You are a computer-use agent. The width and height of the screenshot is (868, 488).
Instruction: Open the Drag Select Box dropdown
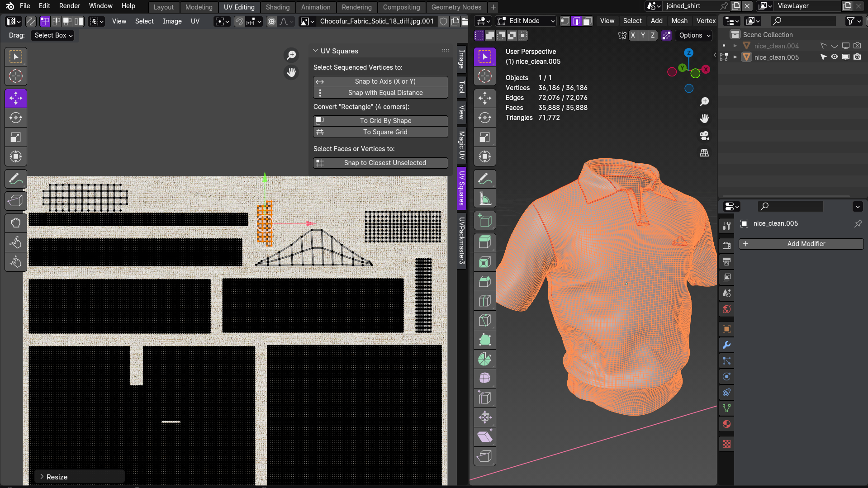(x=53, y=35)
